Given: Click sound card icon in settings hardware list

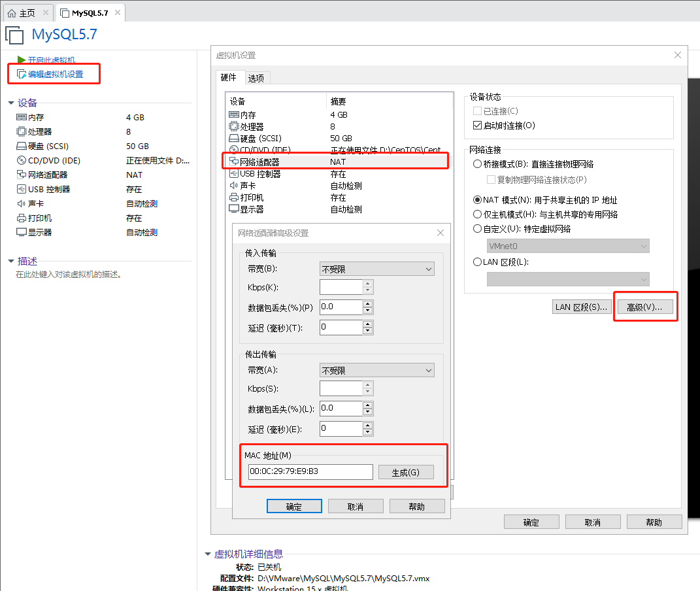Looking at the screenshot, I should click(234, 185).
